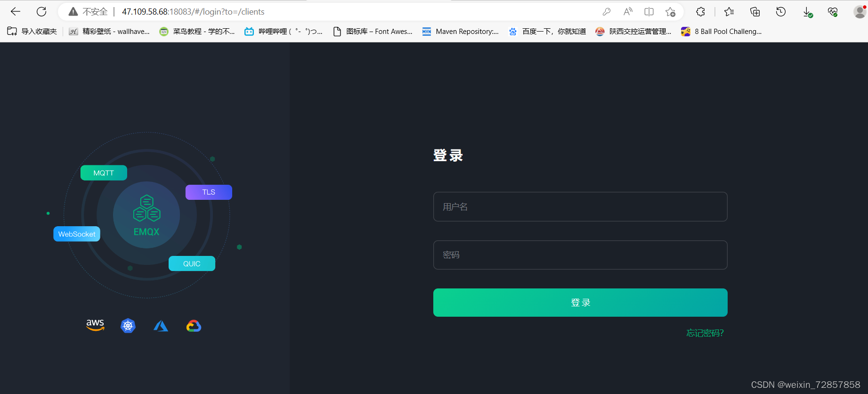The image size is (868, 394).
Task: Open 哔哩哔哩 bookmark
Action: click(x=284, y=32)
